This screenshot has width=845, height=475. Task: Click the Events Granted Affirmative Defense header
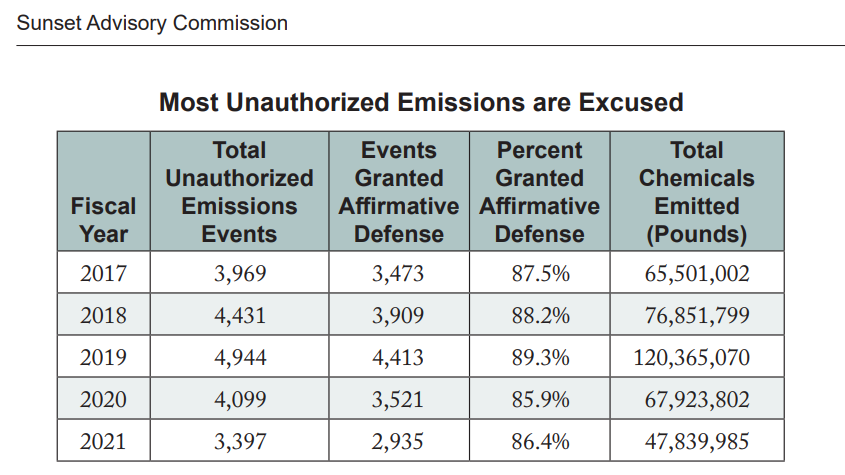tap(398, 192)
